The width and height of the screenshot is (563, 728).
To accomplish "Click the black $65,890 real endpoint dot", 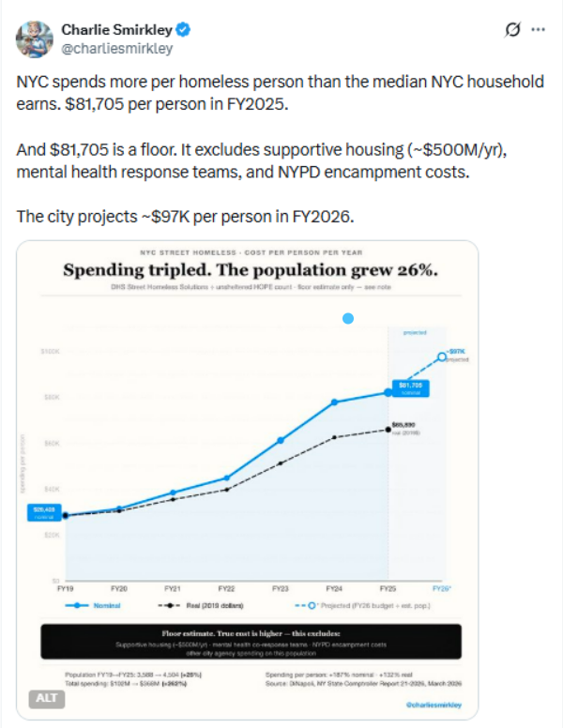I will click(388, 429).
